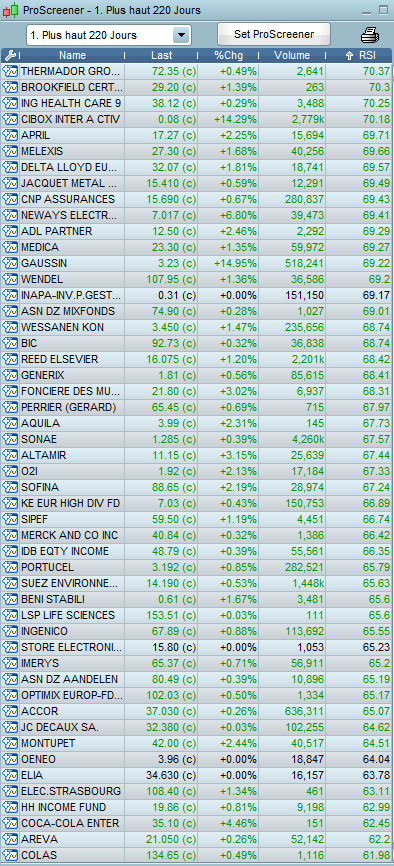Screen dimensions: 394x866
Task: Open chart icon for PORTUCEL
Action: pyautogui.click(x=10, y=568)
